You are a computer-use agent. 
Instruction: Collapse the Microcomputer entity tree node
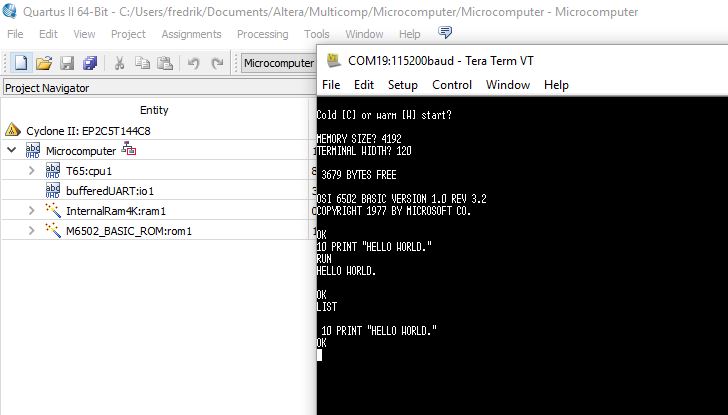click(12, 150)
